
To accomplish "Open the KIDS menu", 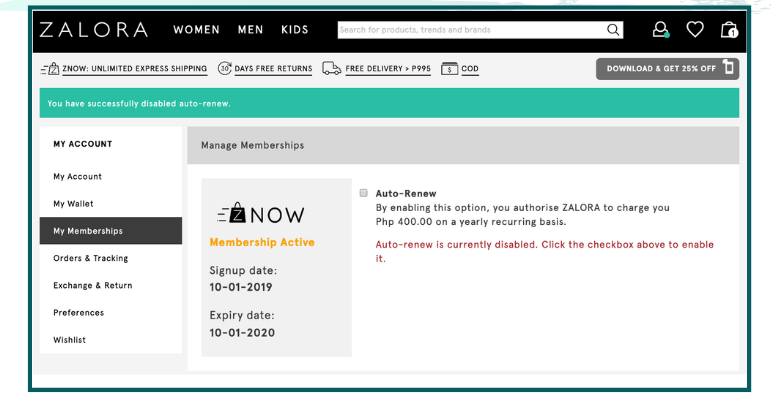I will 295,30.
